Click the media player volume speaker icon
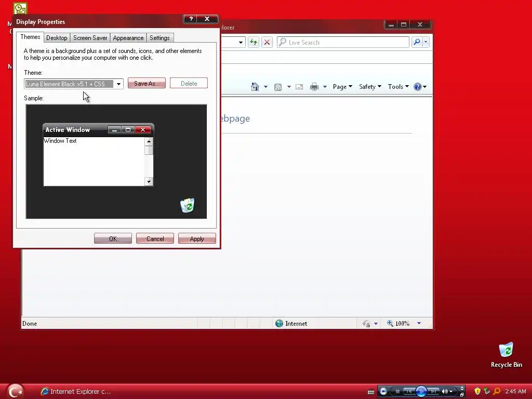The image size is (532, 399). 444,392
